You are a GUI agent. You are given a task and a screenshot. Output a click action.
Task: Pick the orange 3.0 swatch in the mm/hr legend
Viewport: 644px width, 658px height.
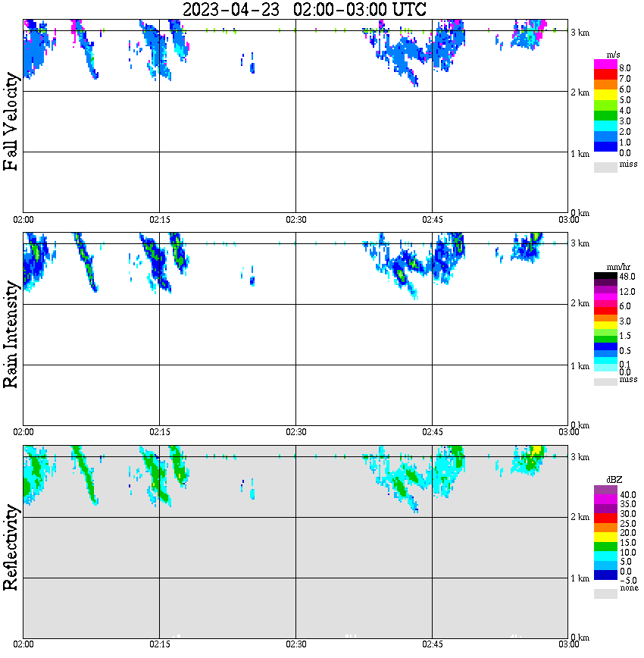(x=605, y=318)
